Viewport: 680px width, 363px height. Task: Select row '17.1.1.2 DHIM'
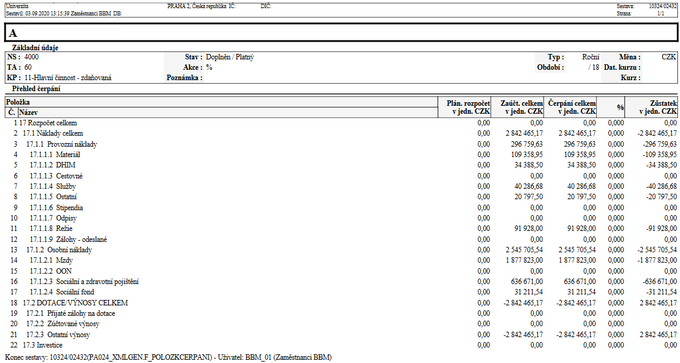point(341,165)
